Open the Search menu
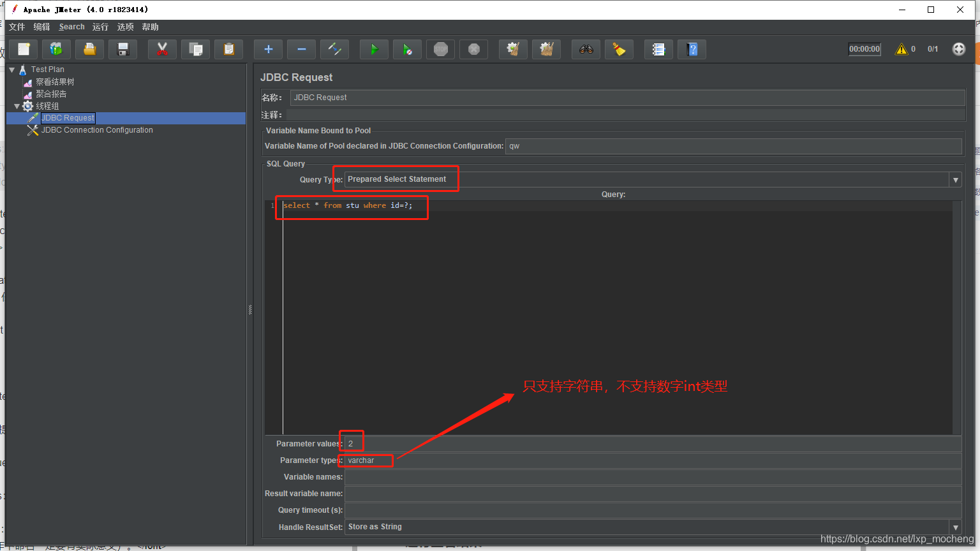 pyautogui.click(x=72, y=27)
